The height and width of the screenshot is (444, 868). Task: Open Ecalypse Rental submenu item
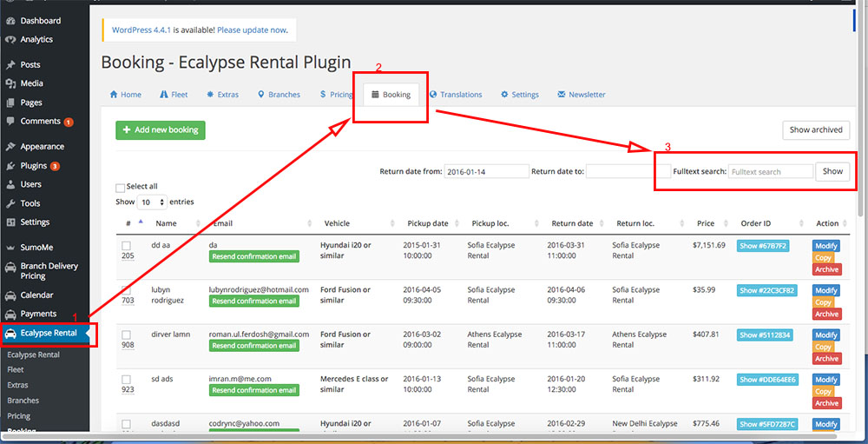(33, 355)
